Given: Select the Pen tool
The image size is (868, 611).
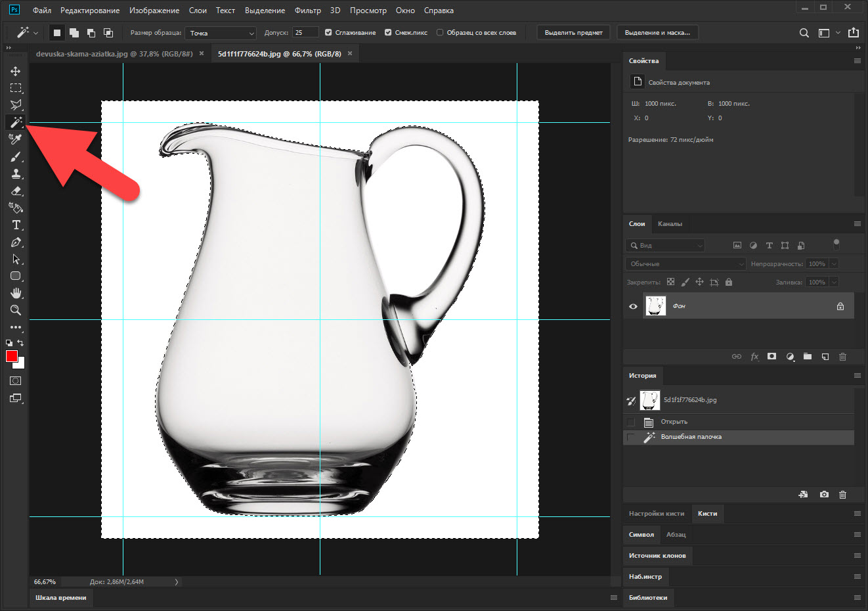Looking at the screenshot, I should (x=16, y=242).
